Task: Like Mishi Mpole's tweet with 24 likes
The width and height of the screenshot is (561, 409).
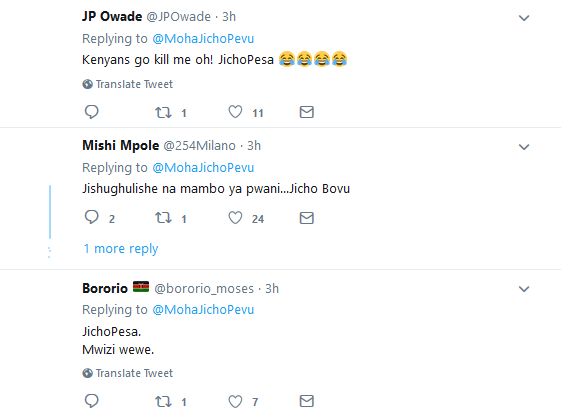Action: 235,218
